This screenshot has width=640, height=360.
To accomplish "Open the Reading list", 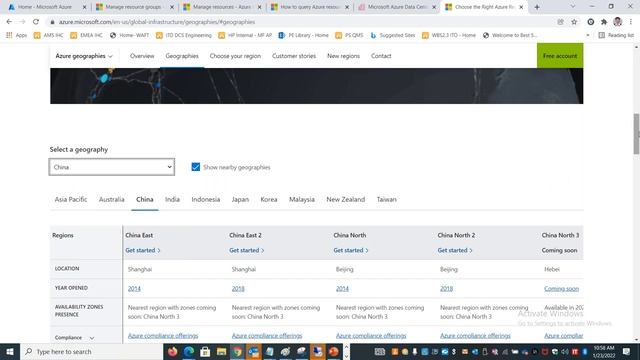I will tap(616, 35).
